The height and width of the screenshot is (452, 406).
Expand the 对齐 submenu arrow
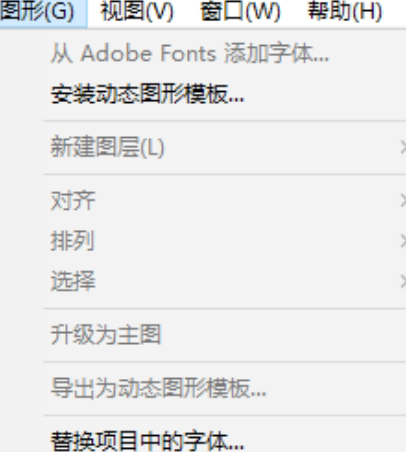pyautogui.click(x=403, y=201)
